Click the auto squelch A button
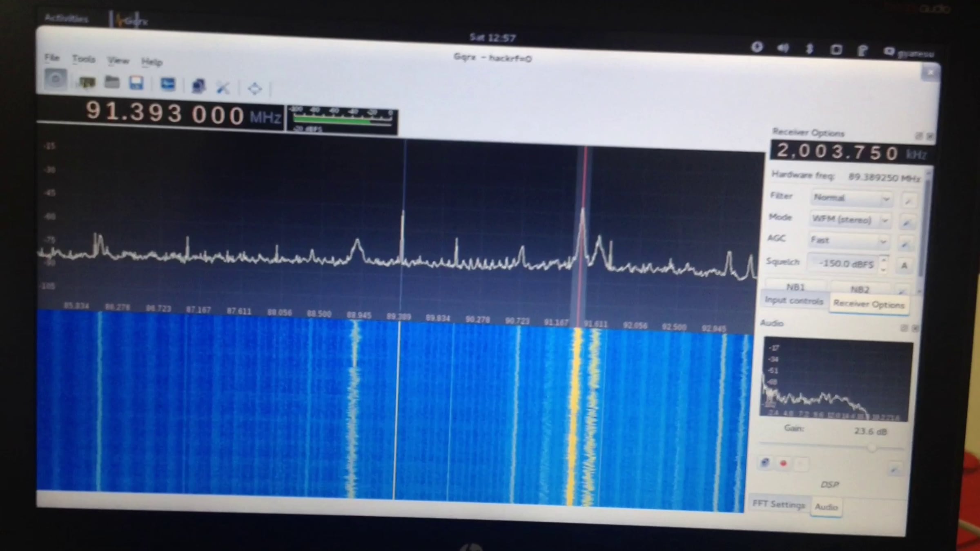This screenshot has width=980, height=551. coord(904,266)
